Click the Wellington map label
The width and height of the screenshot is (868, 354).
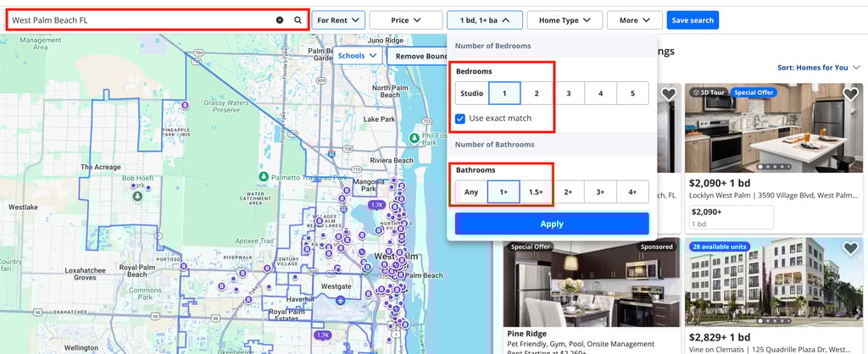[81, 348]
